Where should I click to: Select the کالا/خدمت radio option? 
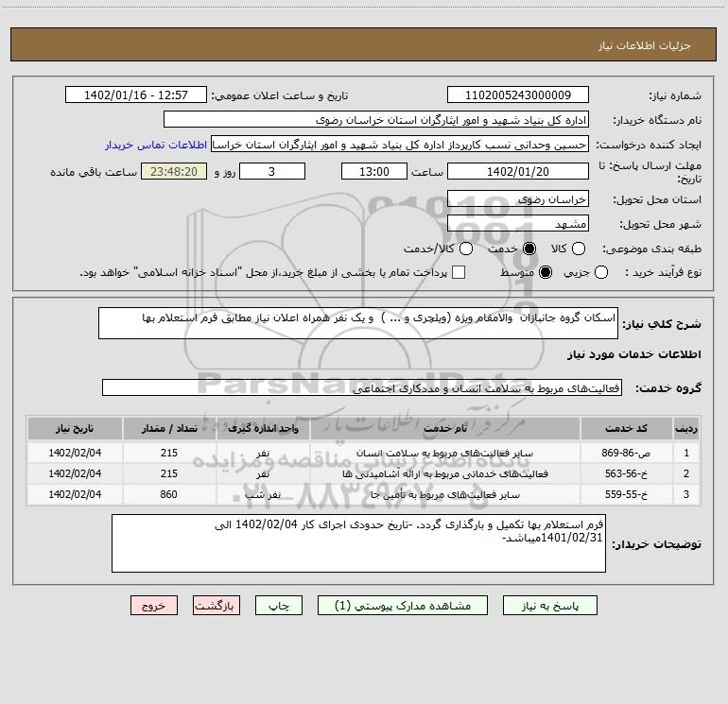466,249
